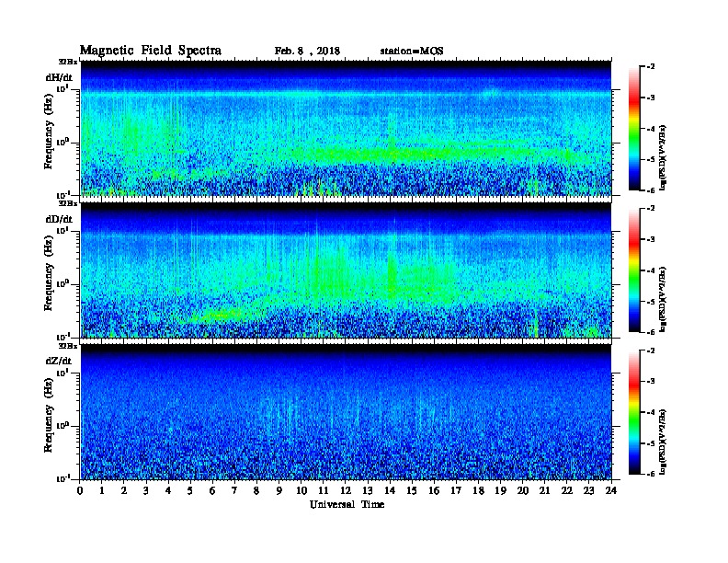The image size is (728, 563).
Task: Click hour '0' on the time axis
Action: tap(80, 491)
